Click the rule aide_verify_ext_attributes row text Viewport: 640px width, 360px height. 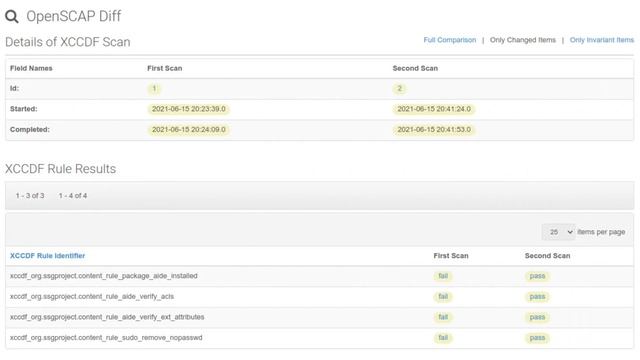pos(107,317)
